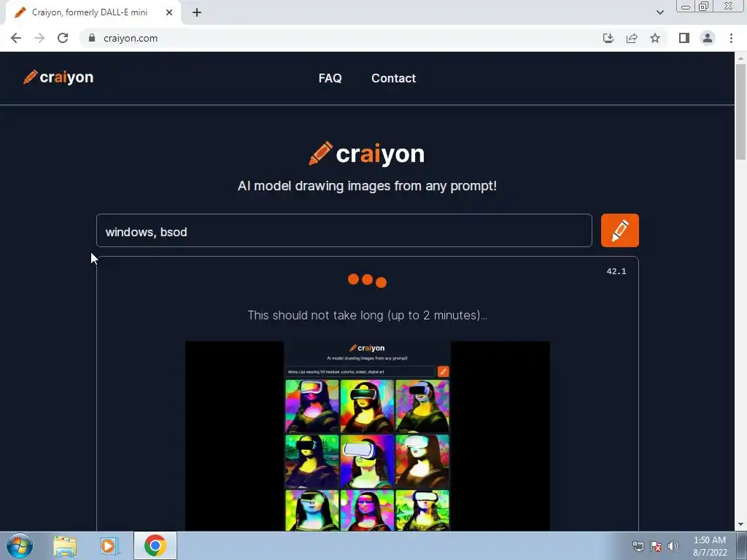Click the large craiyon title logo
747x560 pixels.
pyautogui.click(x=367, y=154)
